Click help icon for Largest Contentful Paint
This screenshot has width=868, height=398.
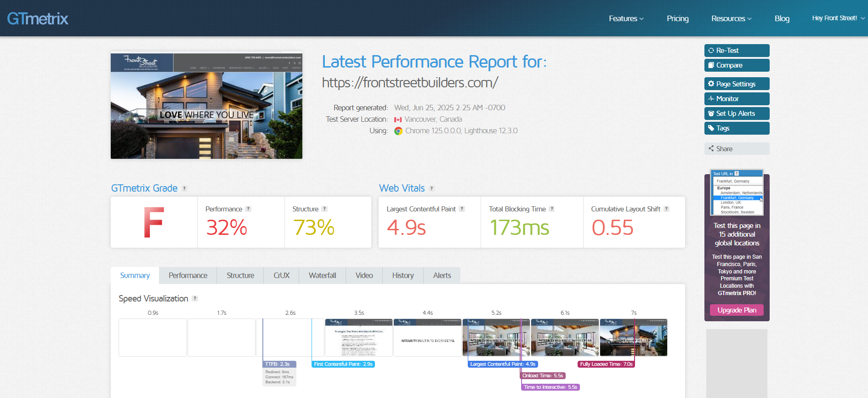click(462, 209)
